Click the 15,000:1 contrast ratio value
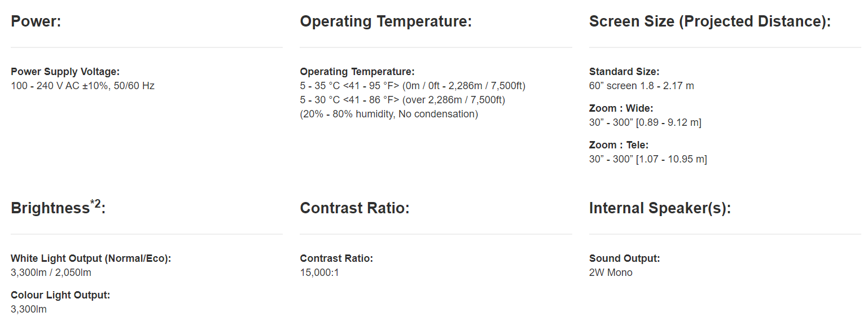 (x=319, y=273)
